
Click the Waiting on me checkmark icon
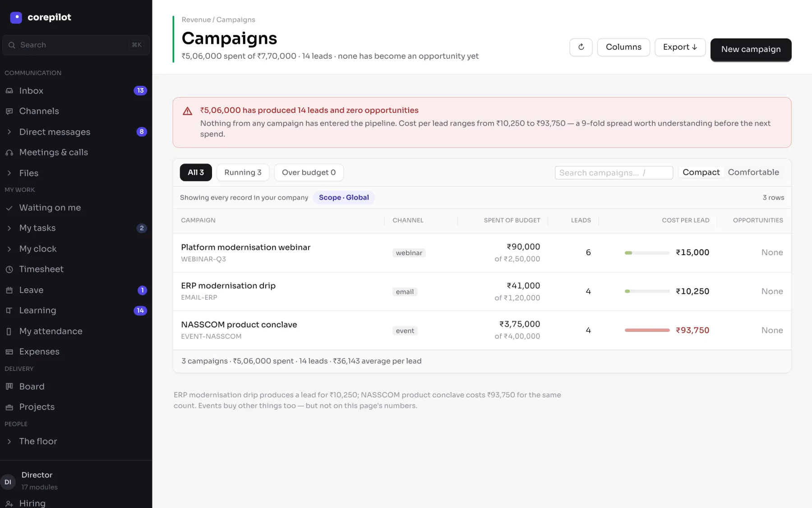click(9, 208)
